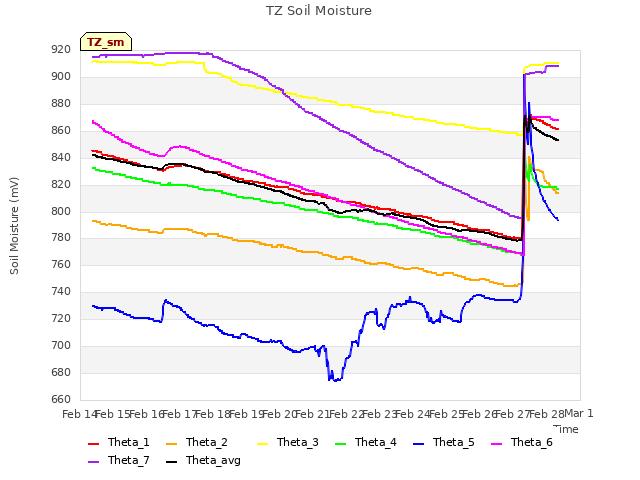Click the Feb 17 x-axis date label
Screen dimensions: 640x480
tap(179, 414)
